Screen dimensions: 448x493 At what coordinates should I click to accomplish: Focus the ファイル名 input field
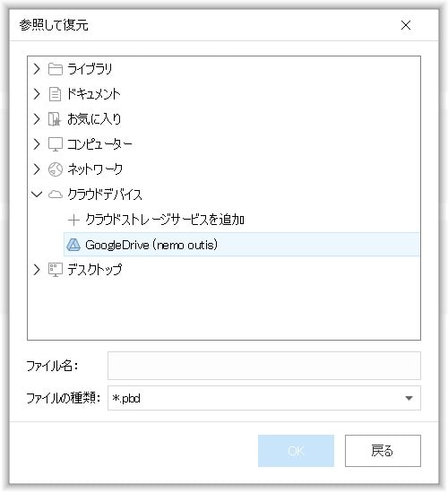pyautogui.click(x=264, y=366)
